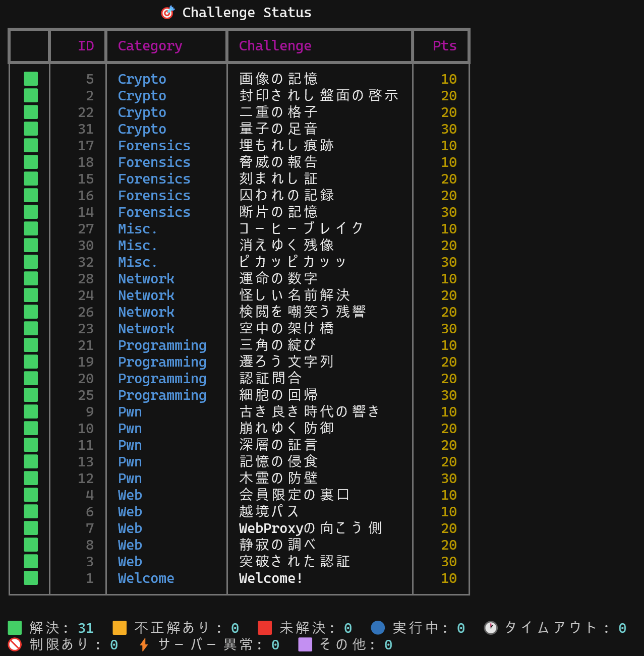Select challenge name 画像の記憶

[x=279, y=79]
